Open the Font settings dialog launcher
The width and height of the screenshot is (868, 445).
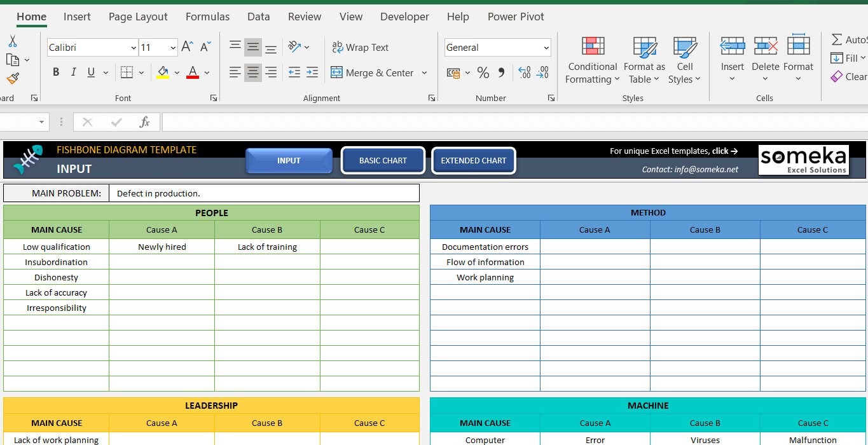pos(214,98)
